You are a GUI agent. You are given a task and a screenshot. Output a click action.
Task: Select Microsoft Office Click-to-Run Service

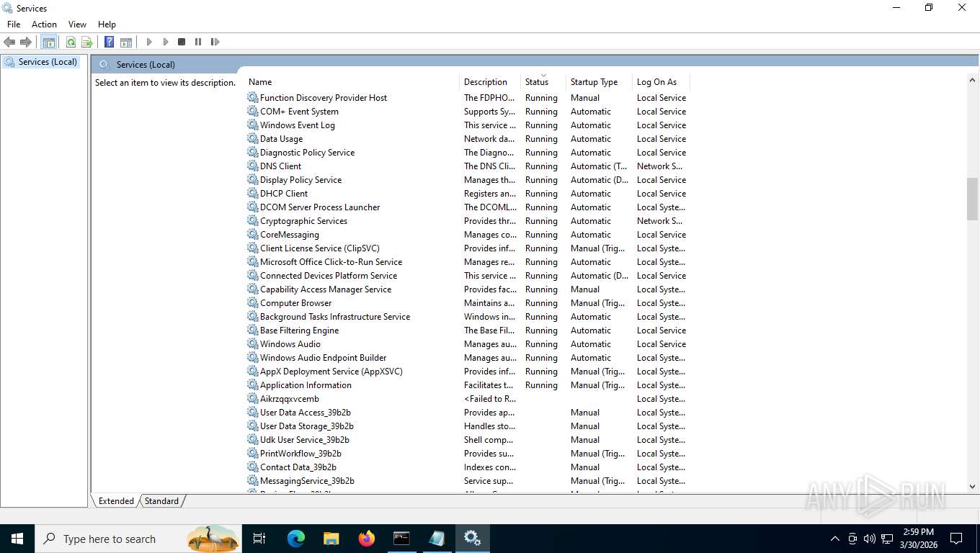coord(467,262)
